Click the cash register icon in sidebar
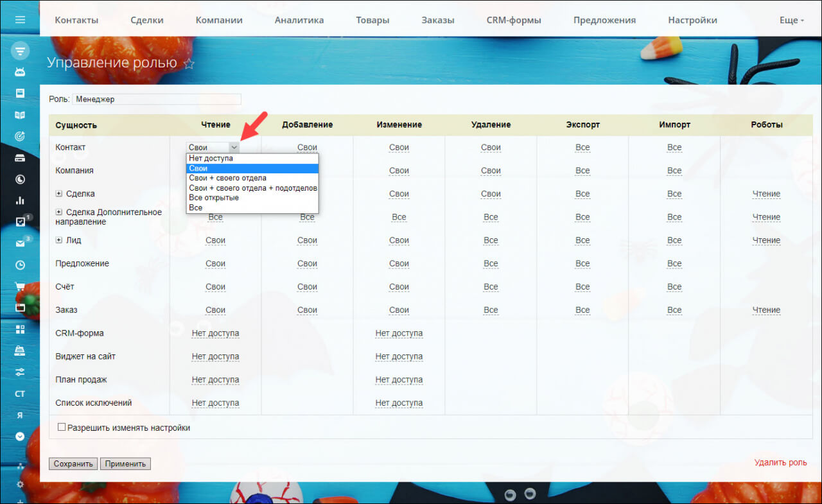 20,351
